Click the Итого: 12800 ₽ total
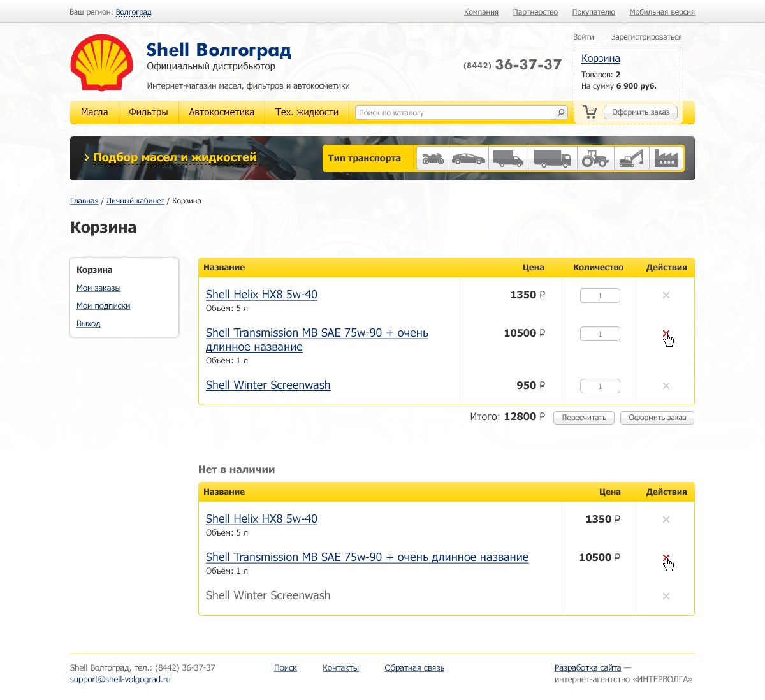 [507, 417]
